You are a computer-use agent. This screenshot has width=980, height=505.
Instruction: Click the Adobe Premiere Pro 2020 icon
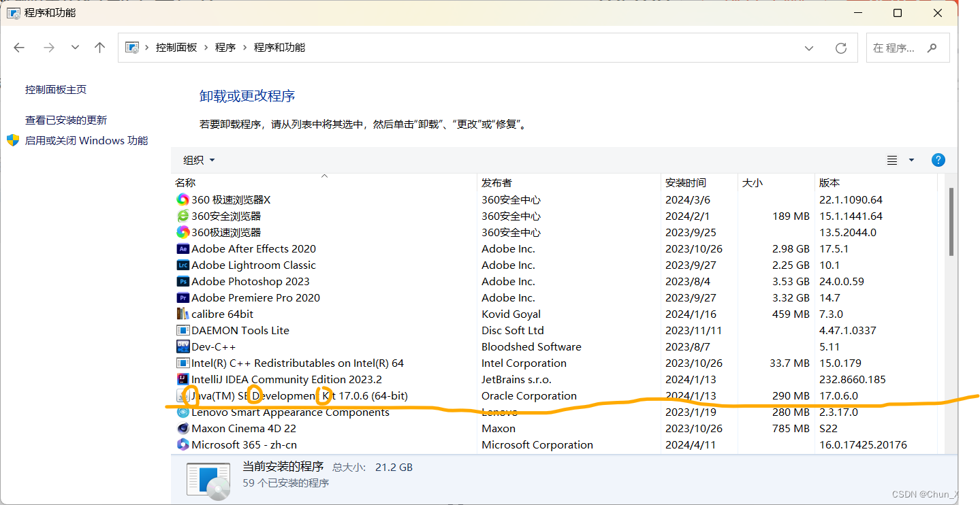click(183, 298)
